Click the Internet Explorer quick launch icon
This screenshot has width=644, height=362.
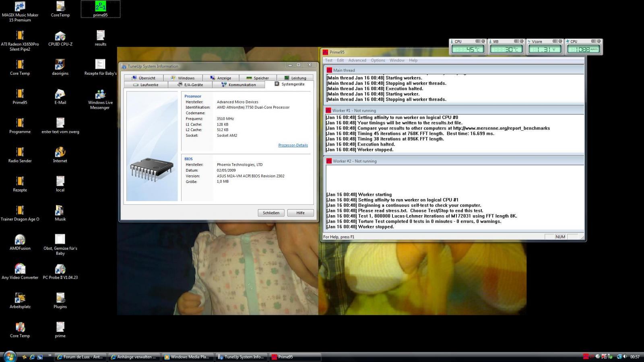32,357
